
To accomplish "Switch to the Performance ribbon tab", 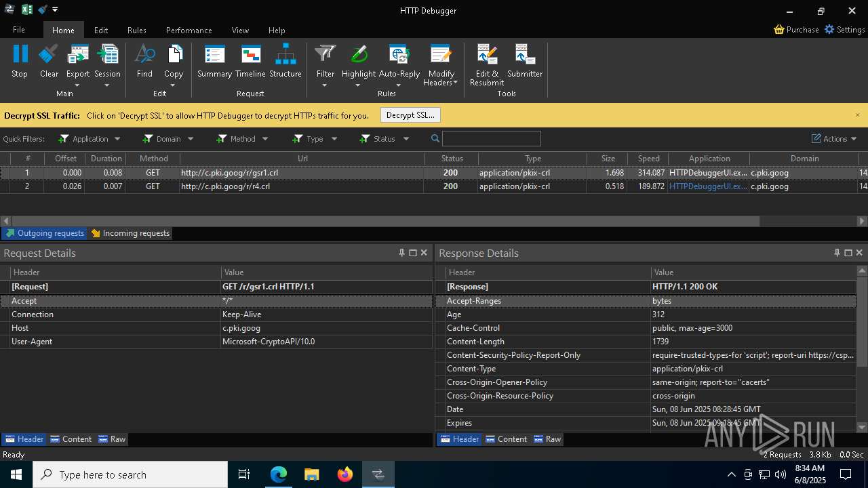I will 189,30.
